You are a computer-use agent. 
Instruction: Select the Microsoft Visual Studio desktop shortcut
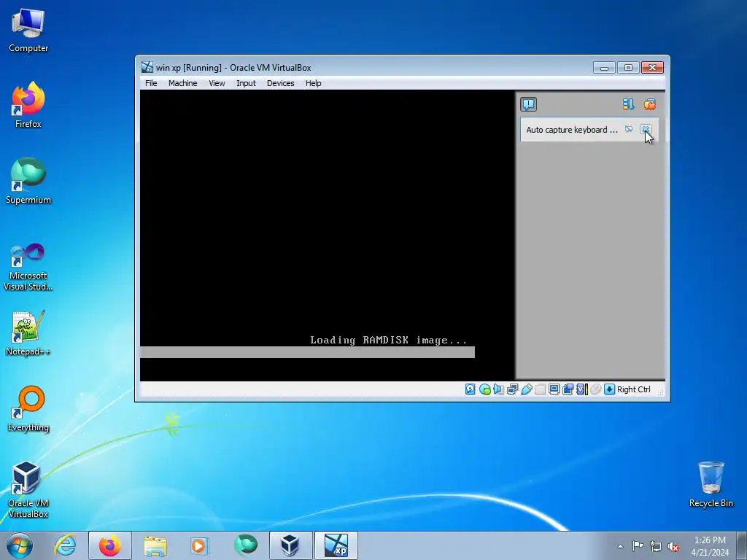[x=28, y=268]
